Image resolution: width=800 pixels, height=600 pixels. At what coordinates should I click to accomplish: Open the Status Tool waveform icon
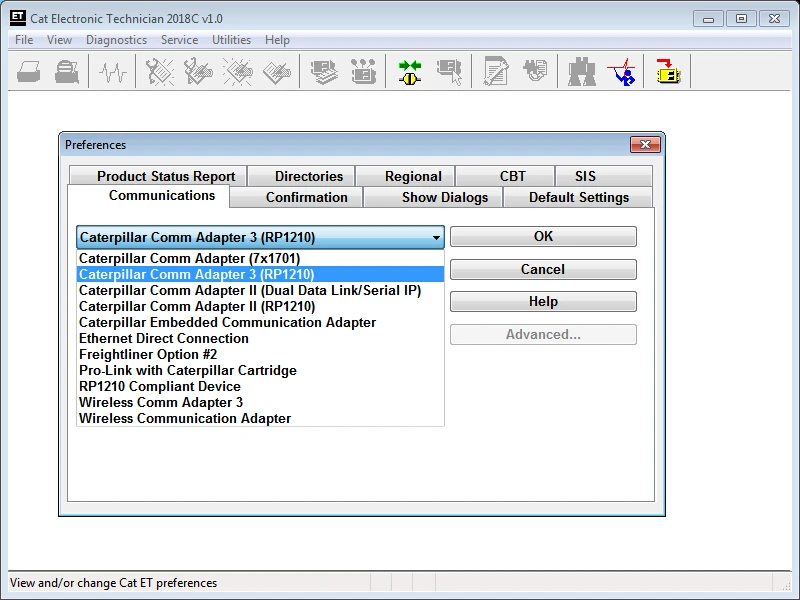(112, 72)
